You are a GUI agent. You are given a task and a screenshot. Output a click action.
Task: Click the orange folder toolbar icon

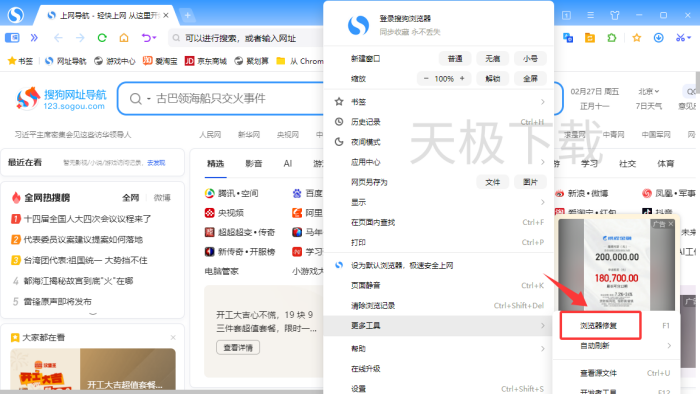tap(590, 38)
